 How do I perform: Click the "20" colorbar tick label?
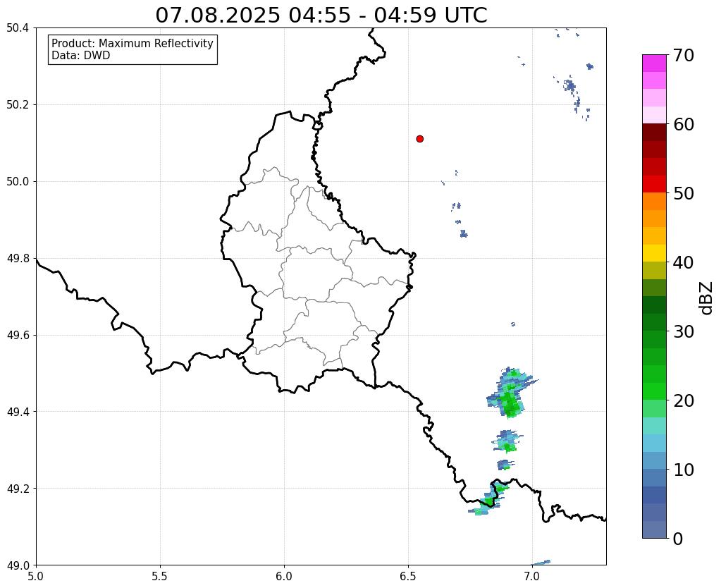[684, 400]
